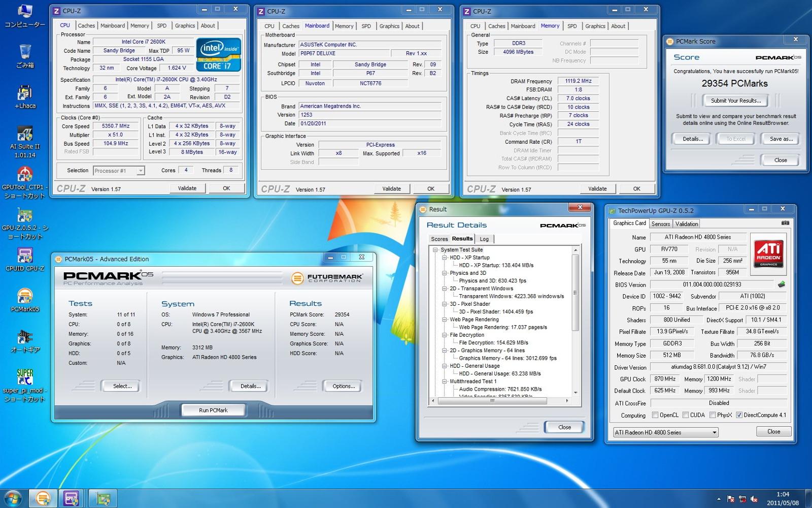The height and width of the screenshot is (508, 812).
Task: Collapse 2D - Transparent Windows node
Action: click(x=444, y=289)
